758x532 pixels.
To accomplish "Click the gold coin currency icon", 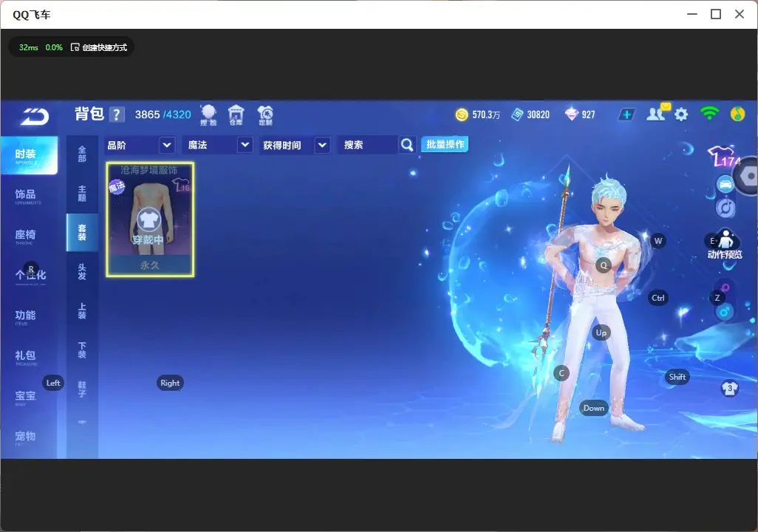I will 462,115.
